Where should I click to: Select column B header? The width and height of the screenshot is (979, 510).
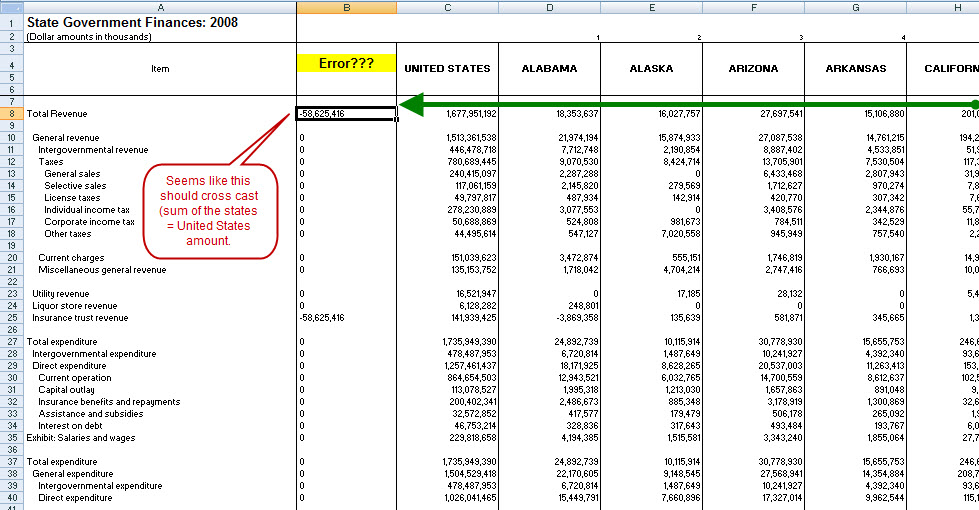(346, 6)
